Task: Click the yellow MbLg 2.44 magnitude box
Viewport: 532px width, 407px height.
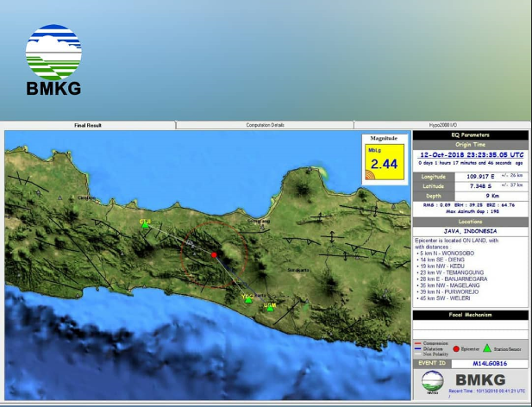Action: pyautogui.click(x=385, y=162)
